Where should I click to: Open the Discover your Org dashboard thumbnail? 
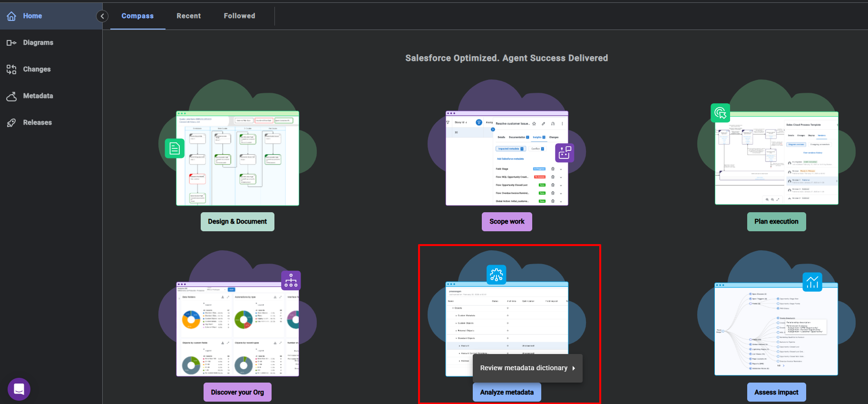click(237, 330)
